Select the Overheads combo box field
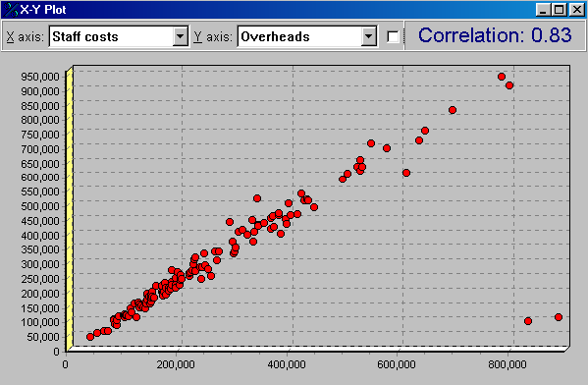 click(x=307, y=36)
